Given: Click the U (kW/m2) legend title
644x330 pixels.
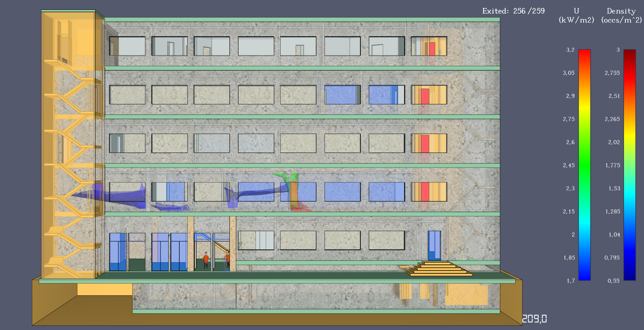Looking at the screenshot, I should coord(576,16).
